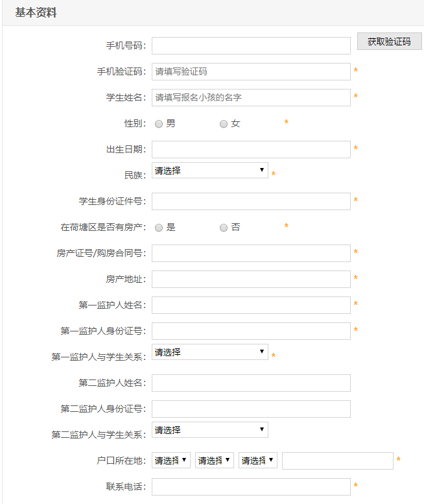This screenshot has width=424, height=504.
Task: Click the 出生日期 input field
Action: 251,149
